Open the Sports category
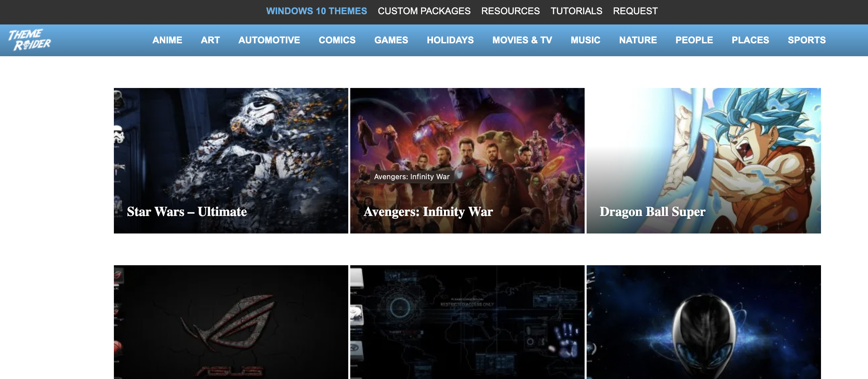 807,40
